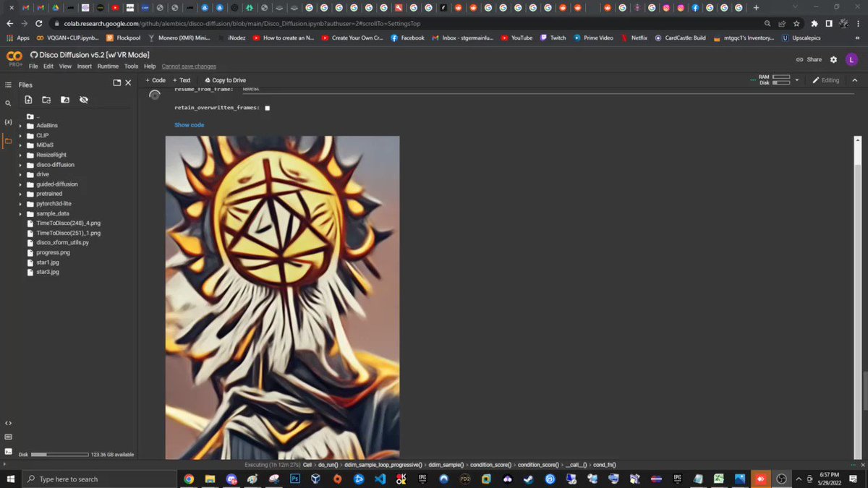This screenshot has width=868, height=488.
Task: Expand the MiDaS folder
Action: click(20, 145)
